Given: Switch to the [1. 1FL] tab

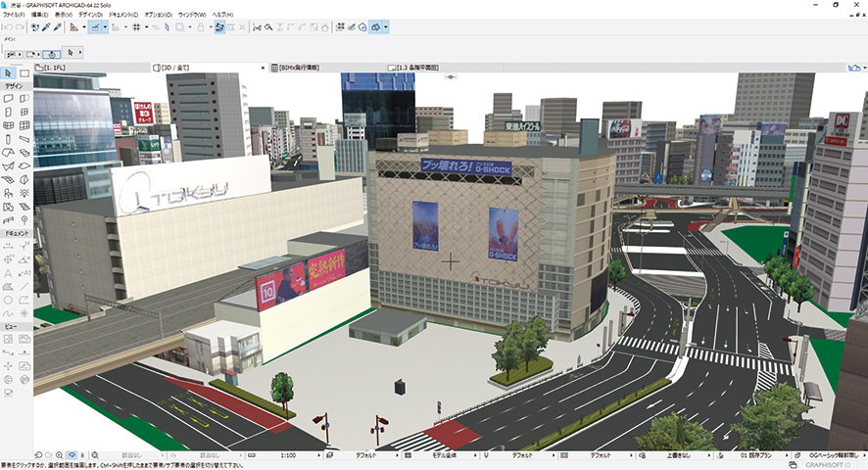Looking at the screenshot, I should [91, 68].
